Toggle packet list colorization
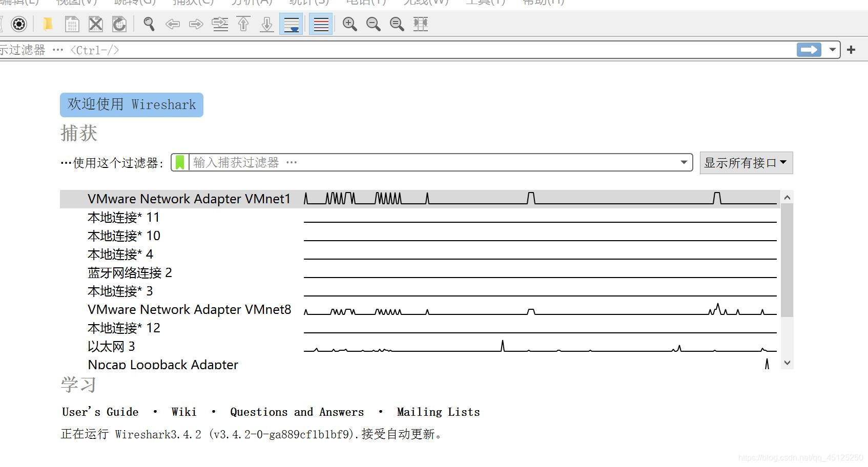The image size is (868, 467). [321, 24]
